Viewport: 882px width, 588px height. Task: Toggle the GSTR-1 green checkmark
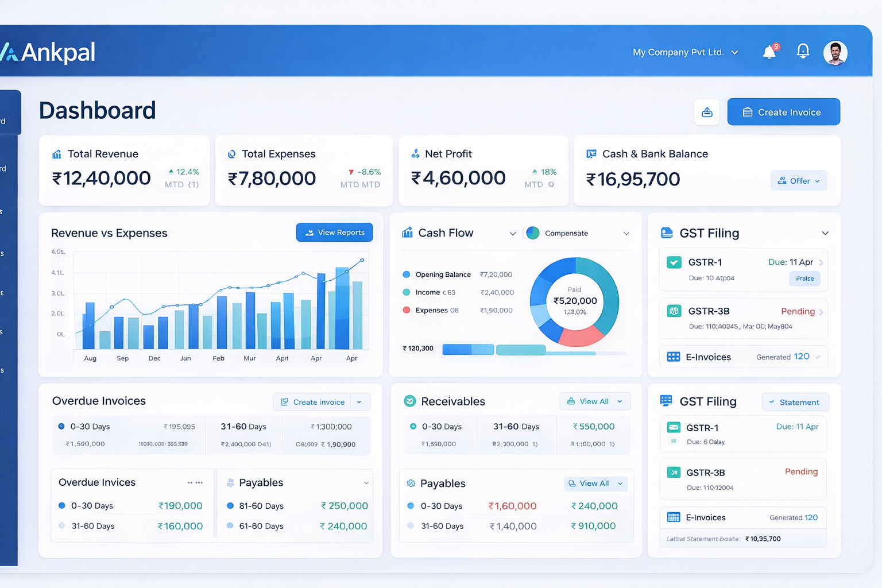(674, 262)
